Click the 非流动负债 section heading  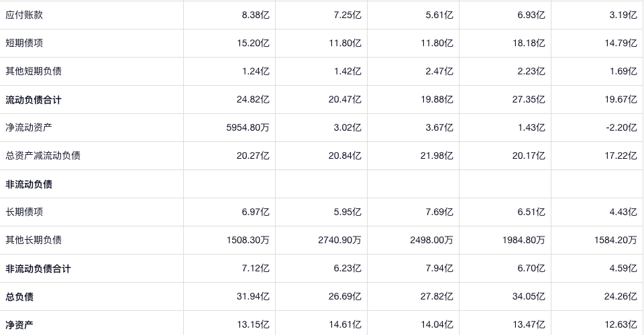pyautogui.click(x=29, y=184)
